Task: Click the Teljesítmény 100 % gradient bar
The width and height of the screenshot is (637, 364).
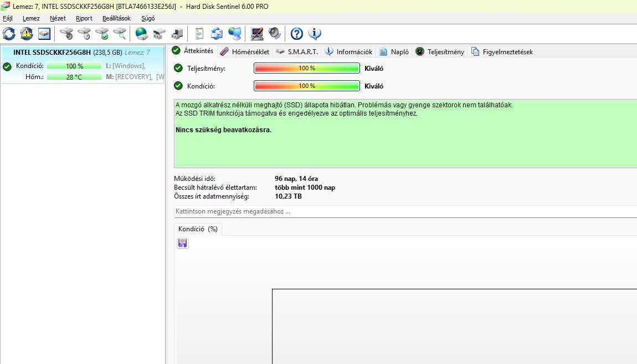Action: click(x=307, y=68)
